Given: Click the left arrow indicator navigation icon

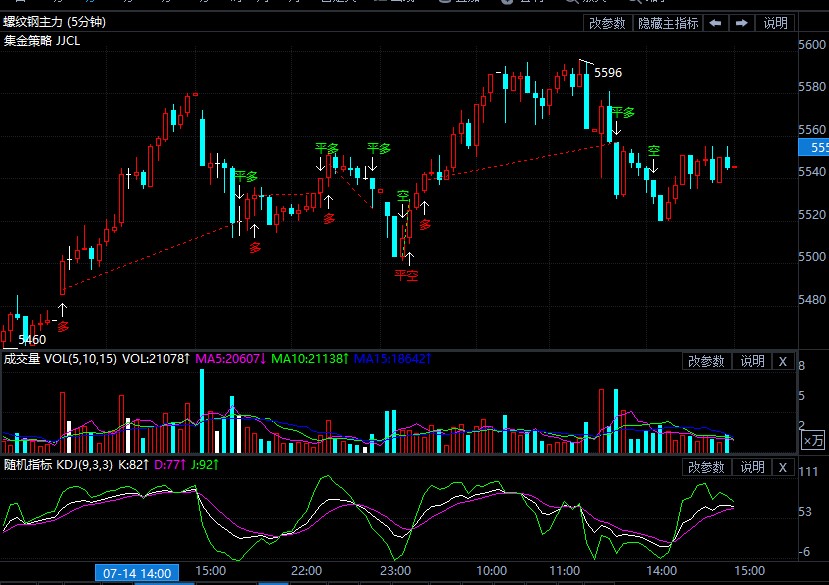Looking at the screenshot, I should (x=716, y=23).
